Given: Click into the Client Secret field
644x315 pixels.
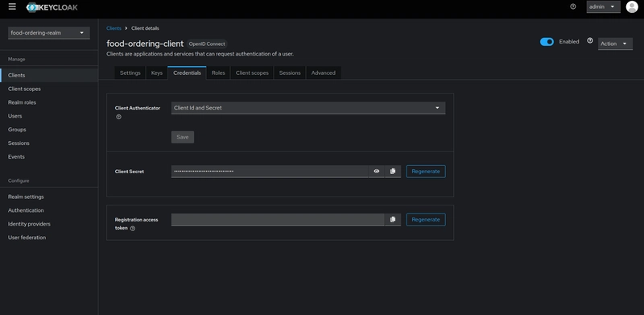Looking at the screenshot, I should point(270,172).
